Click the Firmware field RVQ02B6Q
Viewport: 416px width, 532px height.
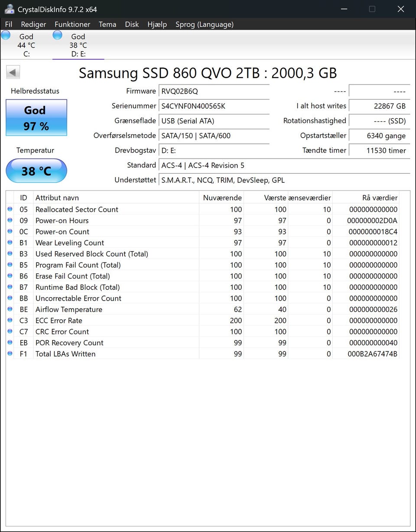tap(214, 91)
